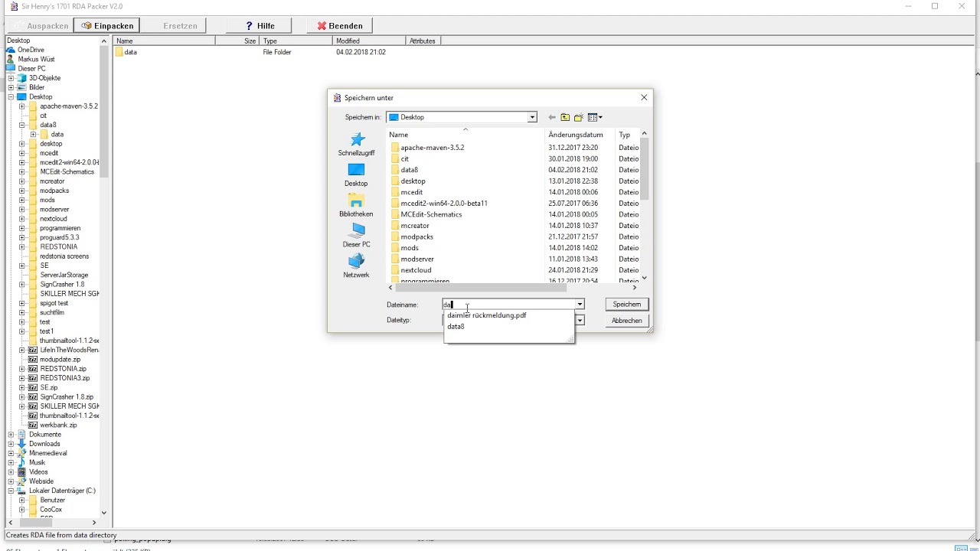Select data8 from the filename suggestions
The width and height of the screenshot is (980, 551).
click(456, 326)
